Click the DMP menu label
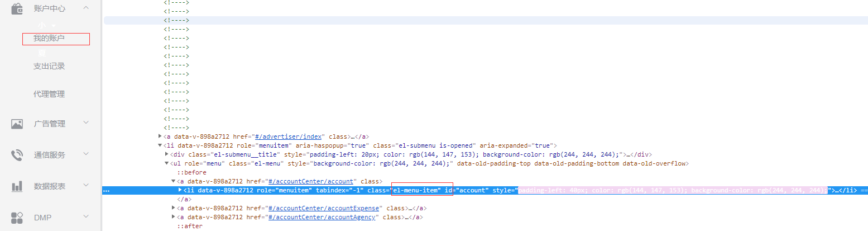Image resolution: width=868 pixels, height=231 pixels. point(42,217)
